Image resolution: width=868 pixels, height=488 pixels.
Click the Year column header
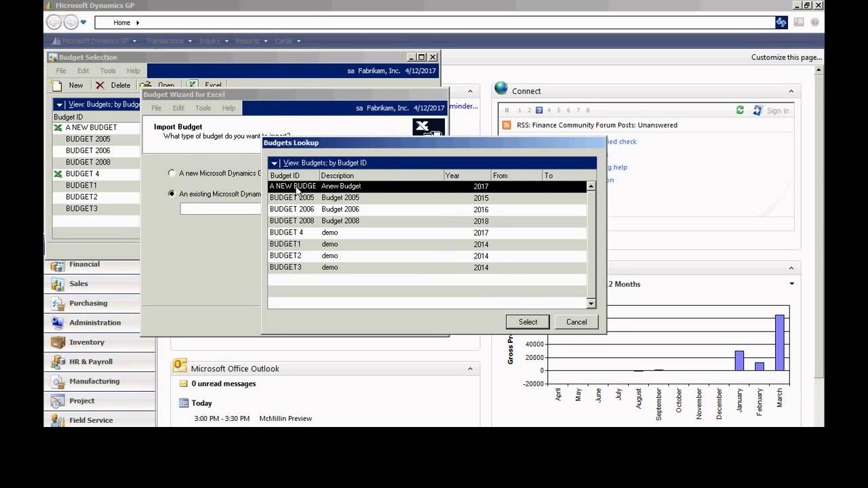[x=467, y=176]
